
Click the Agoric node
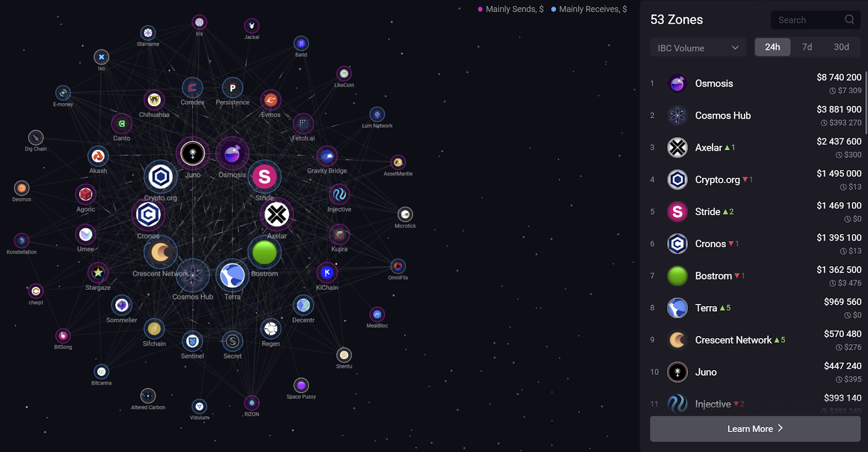[x=86, y=194]
